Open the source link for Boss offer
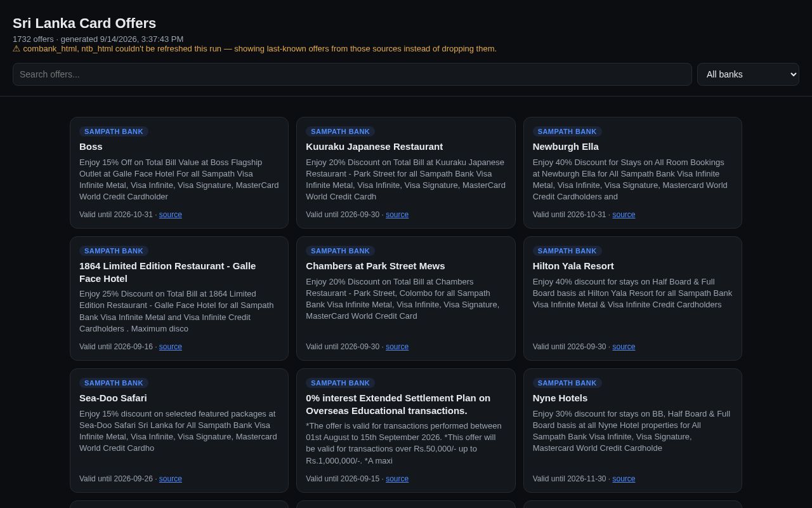 click(171, 215)
